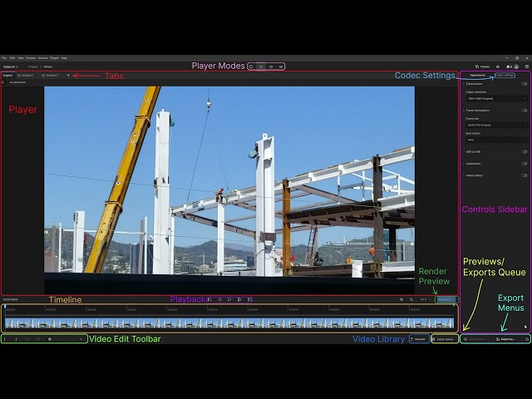Expand the Stabilization section chevron
The image size is (532, 399).
click(464, 164)
